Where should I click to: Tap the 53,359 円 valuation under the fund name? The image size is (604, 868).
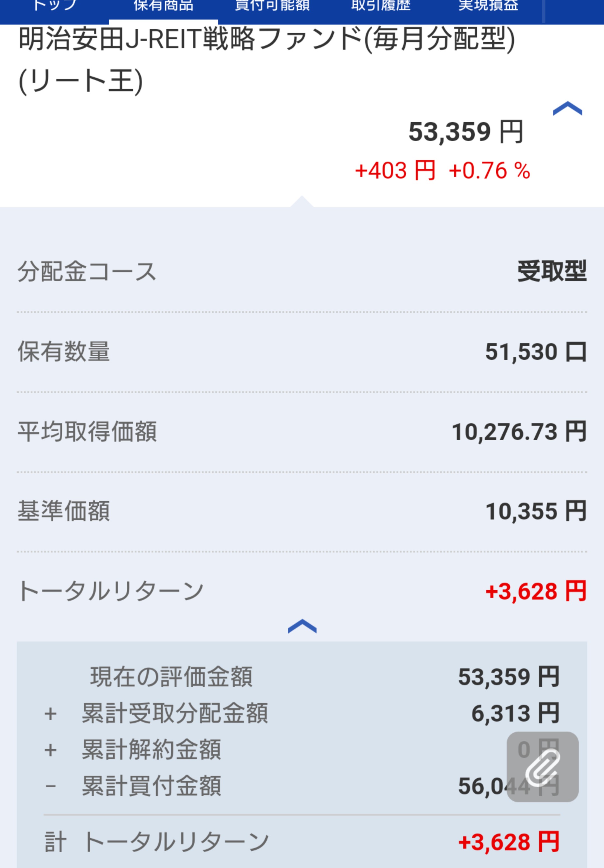point(465,132)
